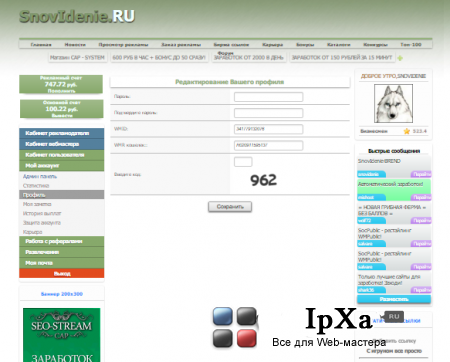
Task: Open Моя заметка in the sidebar
Action: coord(37,204)
